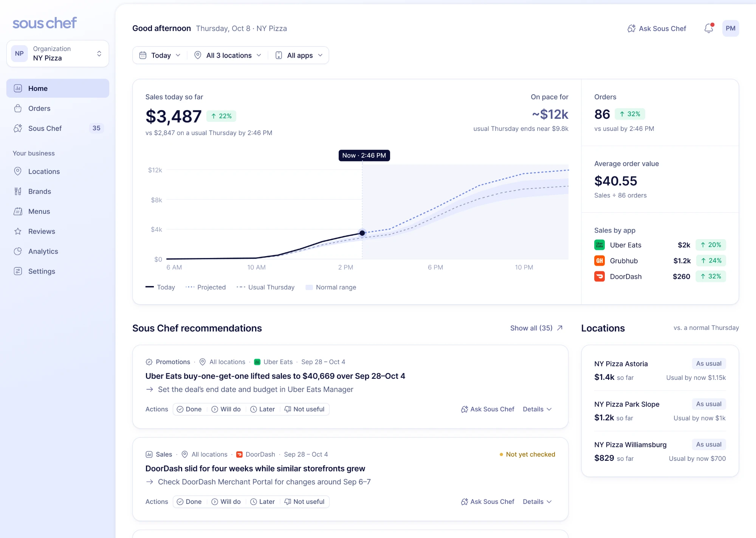The height and width of the screenshot is (538, 756).
Task: Click the phone icon in All apps filter
Action: pos(279,55)
